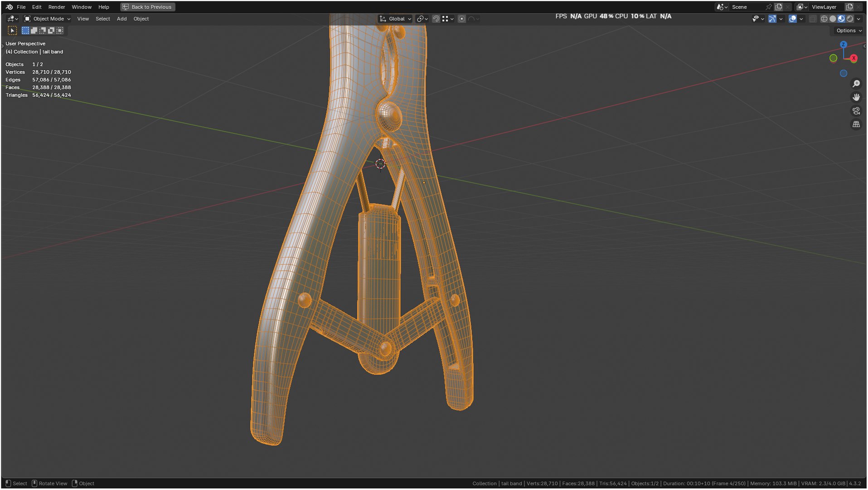The height and width of the screenshot is (490, 868).
Task: Switch to Wireframe viewport shading
Action: (824, 19)
